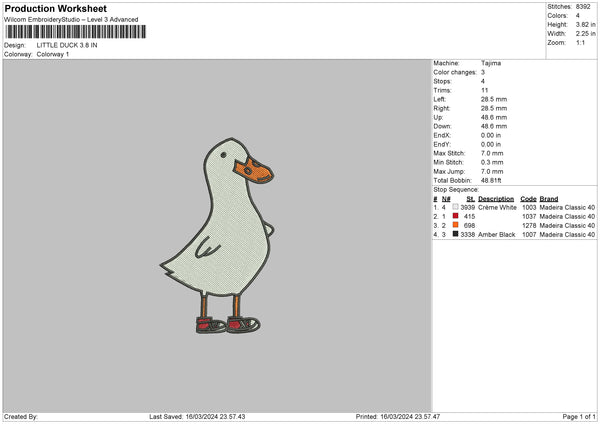Click thread code 1007
Viewport: 600px width, 424px height.
coord(529,235)
